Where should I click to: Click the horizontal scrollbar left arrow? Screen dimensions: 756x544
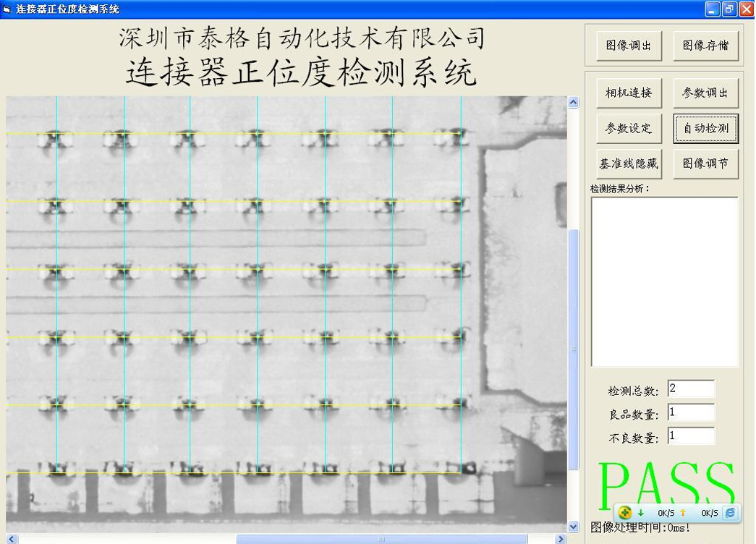[12, 539]
